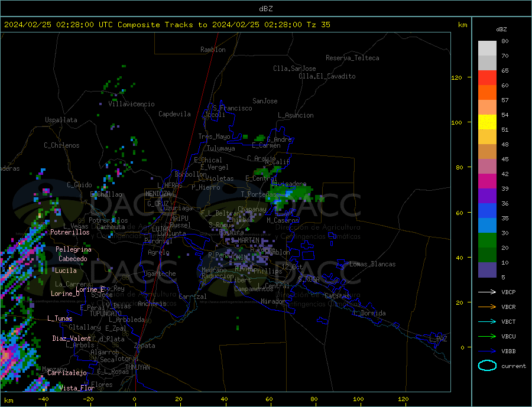Click the Uspallata label on map
The width and height of the screenshot is (532, 407).
tap(61, 120)
